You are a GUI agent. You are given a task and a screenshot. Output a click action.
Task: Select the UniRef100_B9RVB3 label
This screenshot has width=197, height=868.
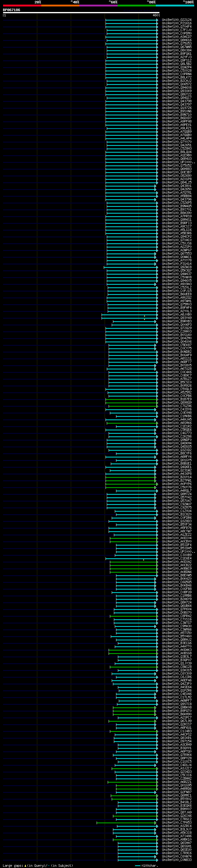point(176,321)
